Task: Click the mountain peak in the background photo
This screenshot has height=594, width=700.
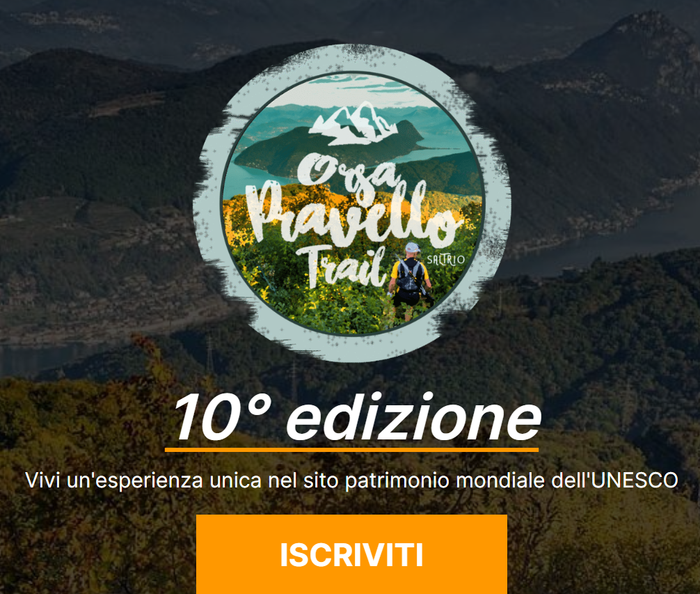Action: click(x=643, y=22)
